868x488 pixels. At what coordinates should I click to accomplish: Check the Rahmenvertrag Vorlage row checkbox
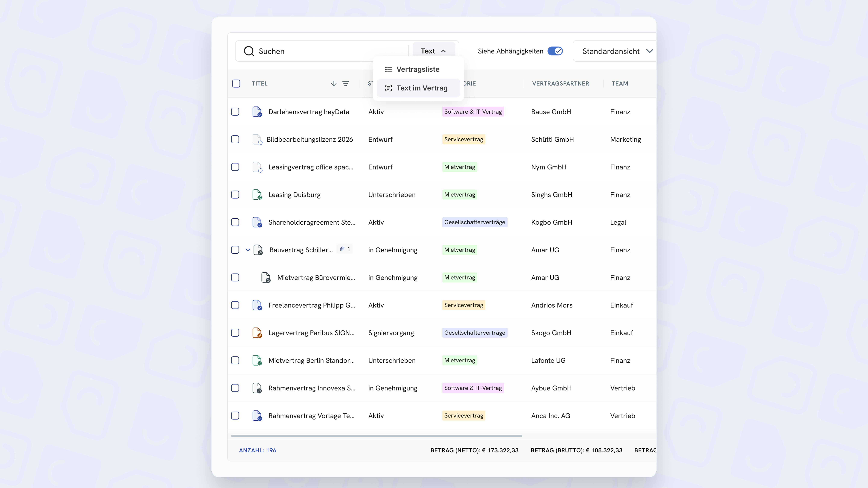click(235, 416)
